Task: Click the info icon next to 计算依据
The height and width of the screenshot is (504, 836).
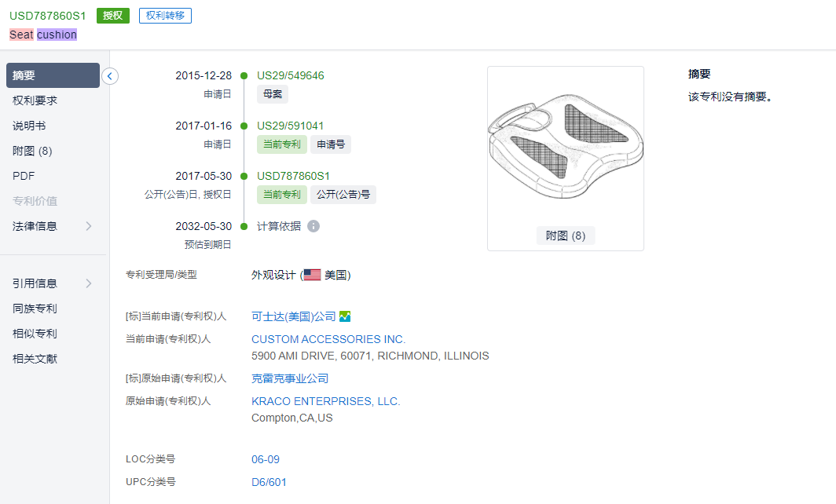Action: click(313, 226)
